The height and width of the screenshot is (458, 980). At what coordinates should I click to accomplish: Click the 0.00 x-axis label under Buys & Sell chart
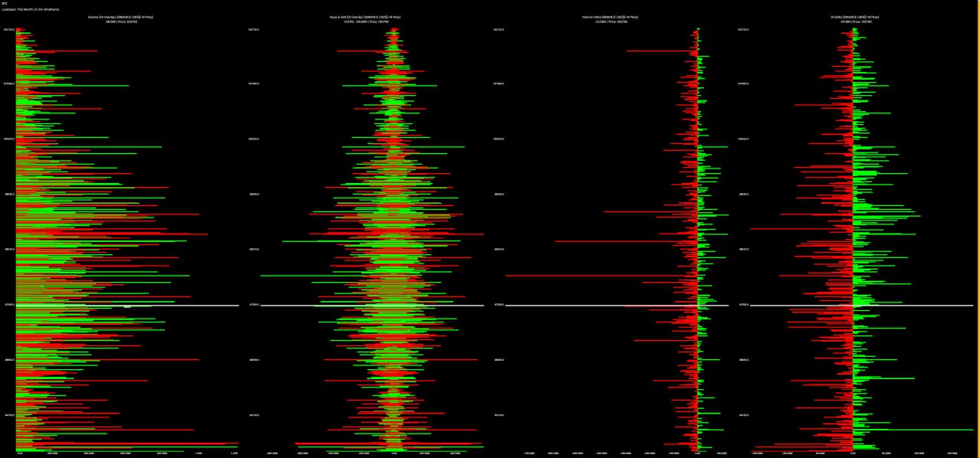pyautogui.click(x=394, y=453)
